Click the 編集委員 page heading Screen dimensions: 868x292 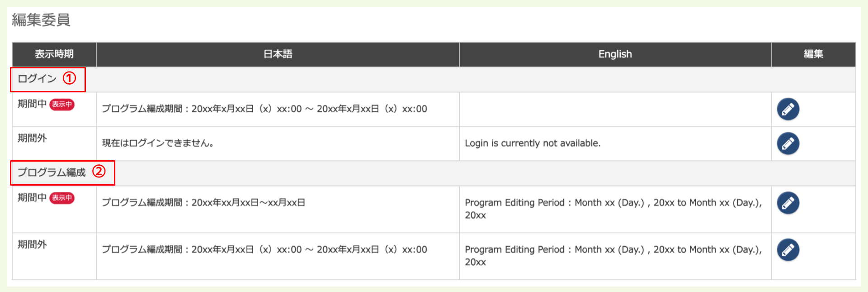point(41,20)
